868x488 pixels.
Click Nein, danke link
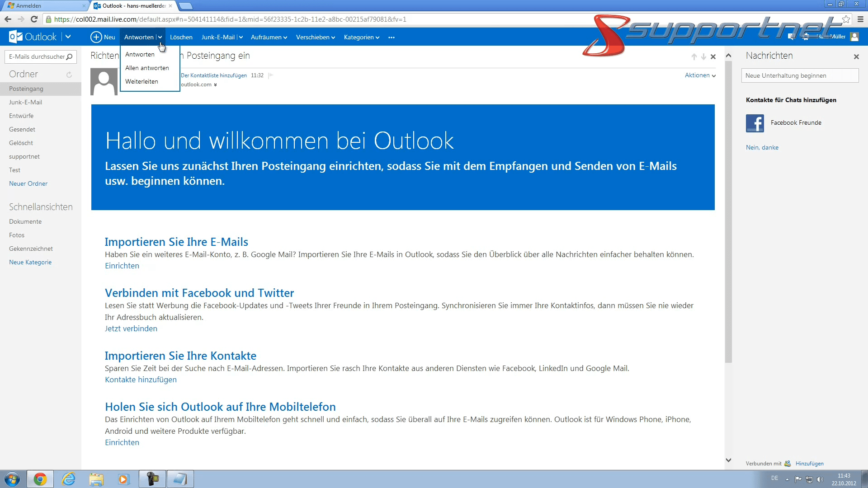[x=762, y=147]
